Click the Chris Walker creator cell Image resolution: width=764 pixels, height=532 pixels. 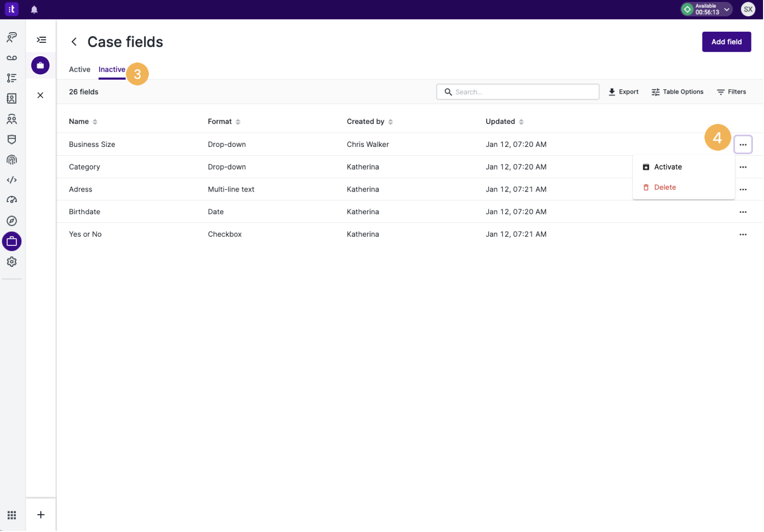(x=368, y=145)
